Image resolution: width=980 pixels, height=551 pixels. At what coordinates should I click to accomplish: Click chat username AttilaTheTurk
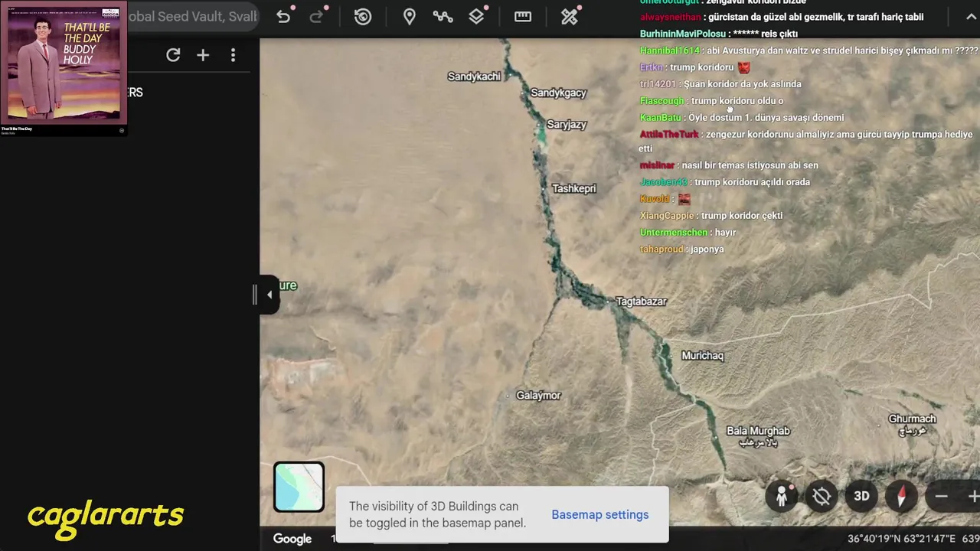point(669,134)
